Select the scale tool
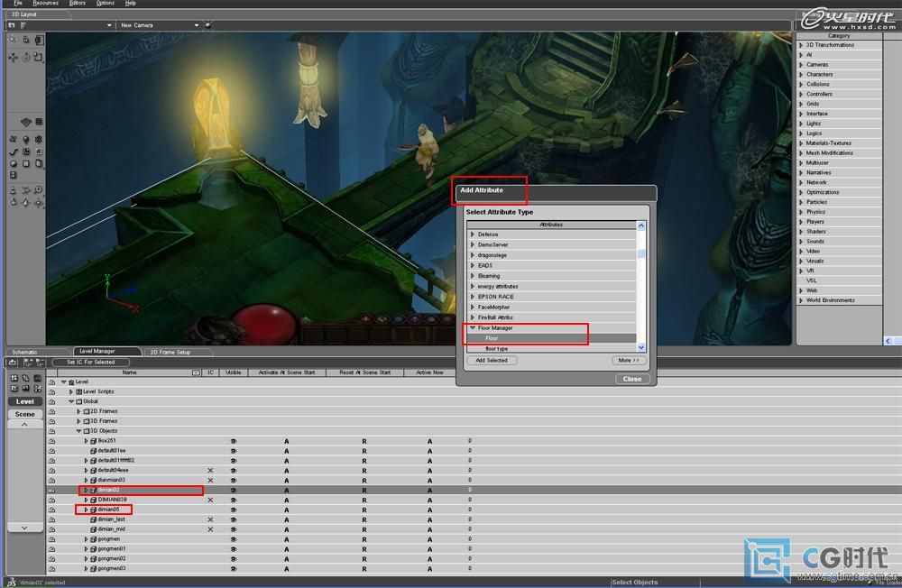Viewport: 902px width, 588px height. click(39, 57)
